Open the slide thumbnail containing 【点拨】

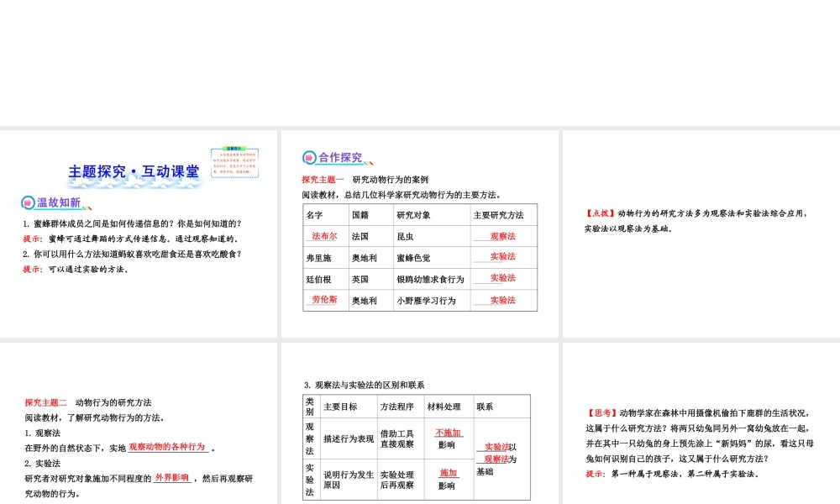tap(701, 234)
